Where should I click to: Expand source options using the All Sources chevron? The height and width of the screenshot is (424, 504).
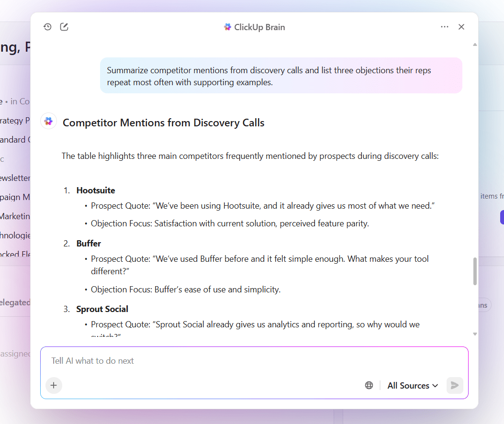click(x=435, y=386)
